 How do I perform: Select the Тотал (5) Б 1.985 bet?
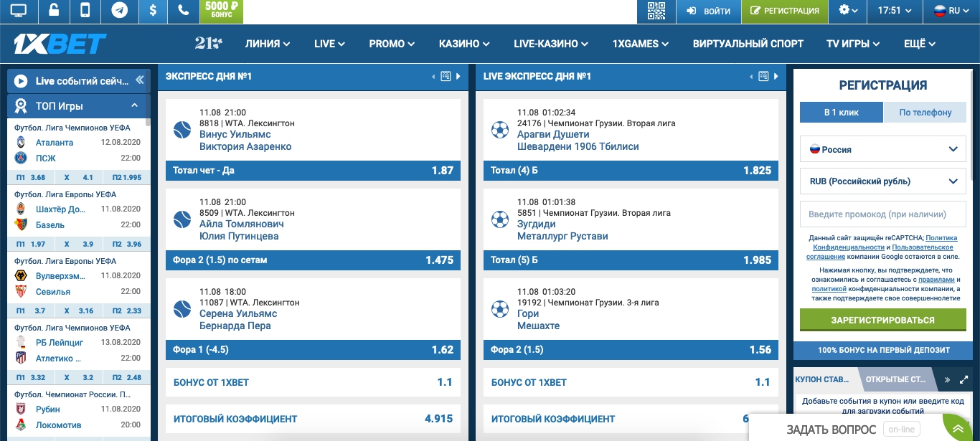click(631, 260)
